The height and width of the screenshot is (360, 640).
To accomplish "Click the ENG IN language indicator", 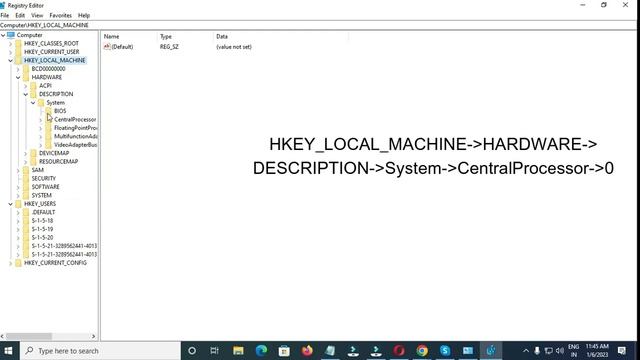I will point(573,351).
